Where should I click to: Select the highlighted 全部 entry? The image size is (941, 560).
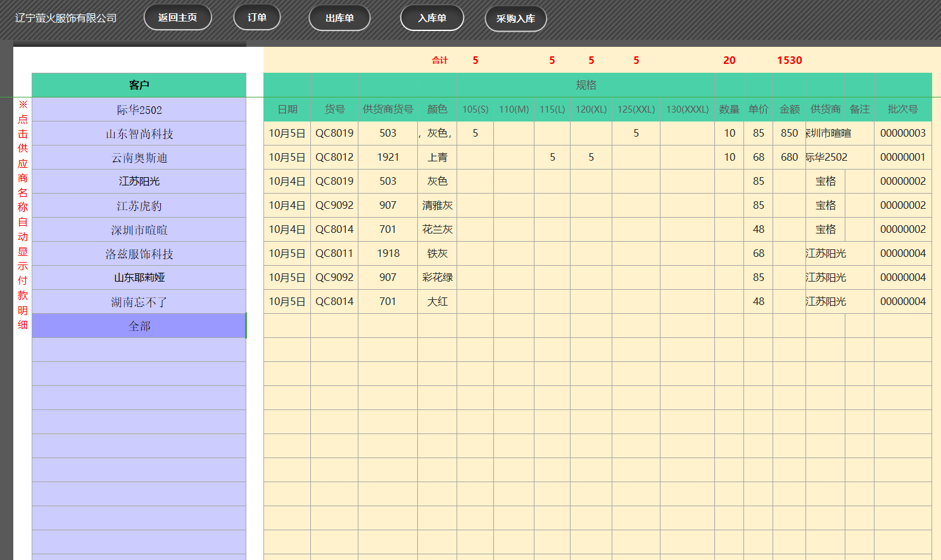(139, 326)
